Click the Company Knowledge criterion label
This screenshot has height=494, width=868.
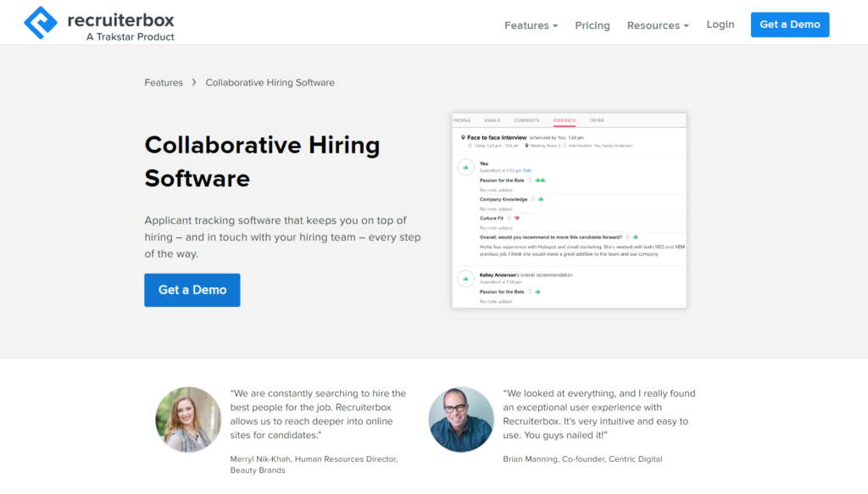(x=504, y=199)
